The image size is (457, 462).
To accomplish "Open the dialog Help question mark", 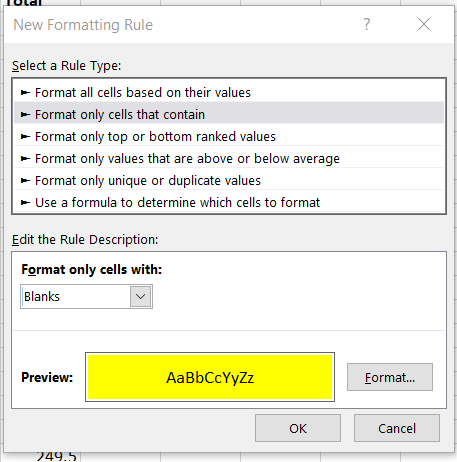I will pyautogui.click(x=367, y=24).
